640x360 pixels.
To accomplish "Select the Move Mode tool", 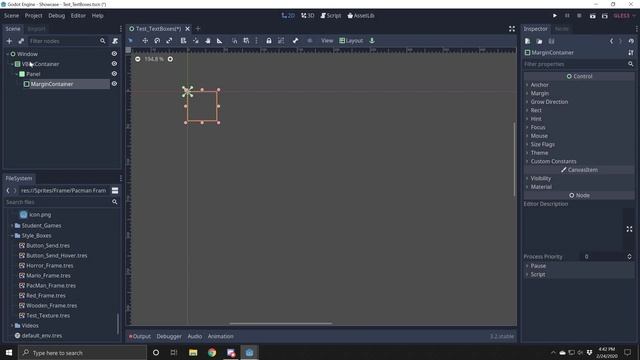I will point(145,40).
